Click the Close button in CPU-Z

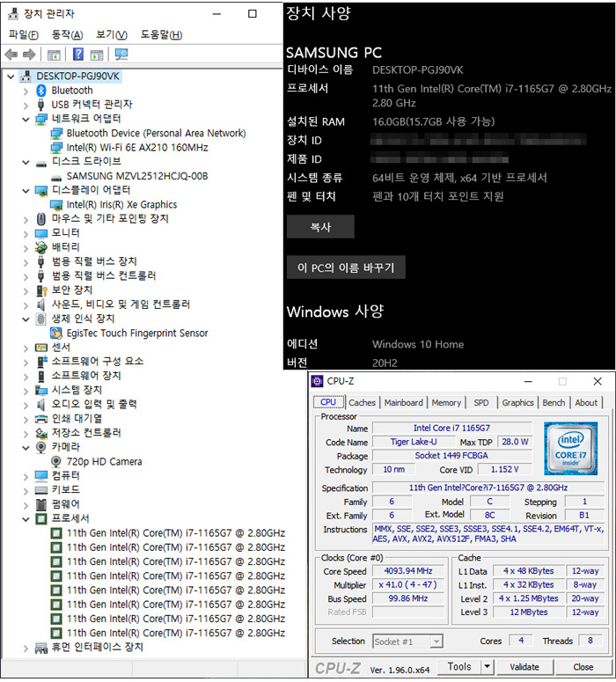[583, 667]
